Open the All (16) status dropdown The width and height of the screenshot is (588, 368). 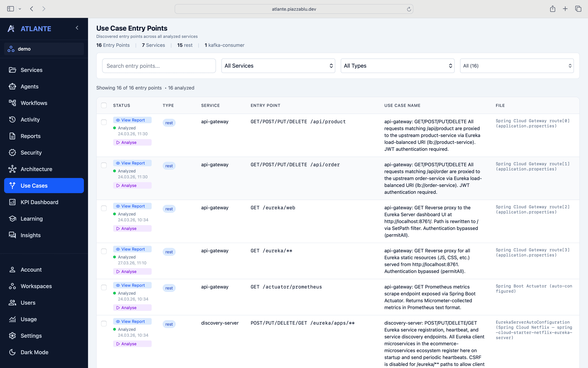pyautogui.click(x=516, y=66)
